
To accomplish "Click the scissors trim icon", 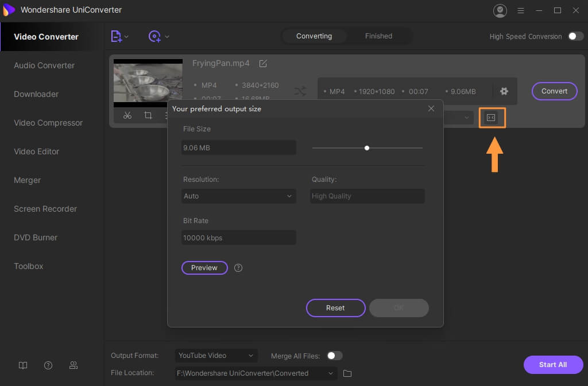I will pos(127,115).
